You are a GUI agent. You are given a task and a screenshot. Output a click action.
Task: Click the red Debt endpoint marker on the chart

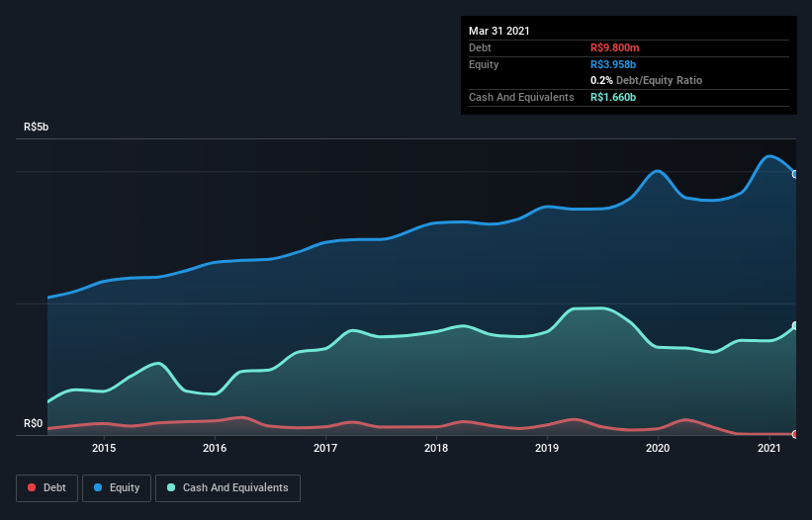pos(794,434)
